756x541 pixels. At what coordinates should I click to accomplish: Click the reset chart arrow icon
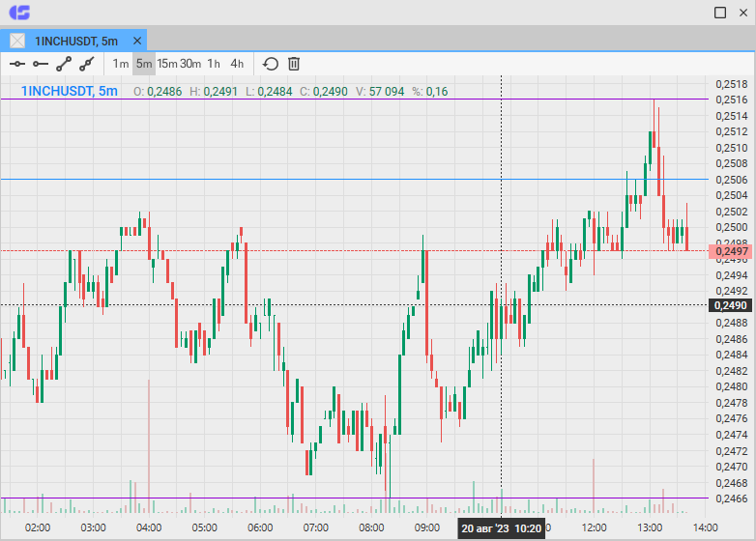[x=271, y=64]
